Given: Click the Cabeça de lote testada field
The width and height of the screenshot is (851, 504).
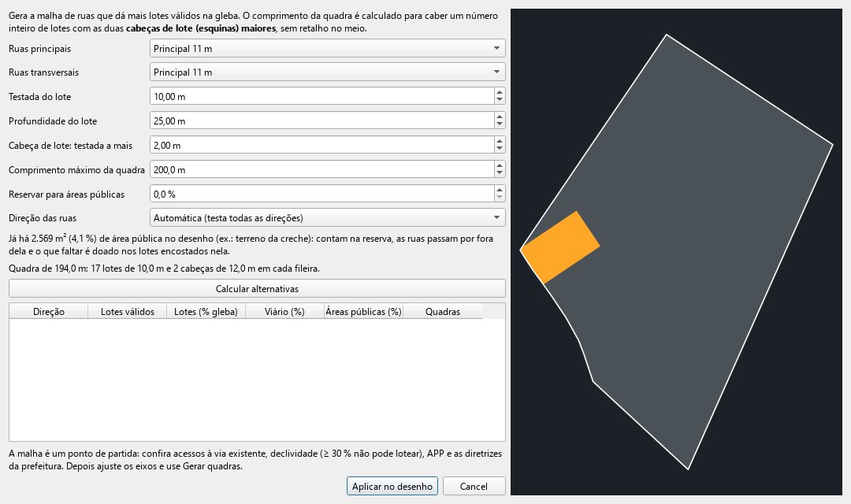Looking at the screenshot, I should (321, 146).
